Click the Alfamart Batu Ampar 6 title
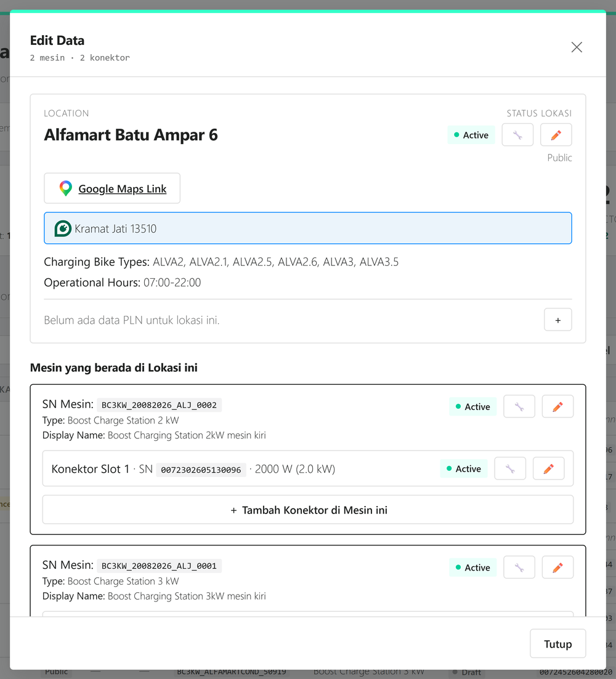Image resolution: width=616 pixels, height=679 pixels. pos(131,135)
